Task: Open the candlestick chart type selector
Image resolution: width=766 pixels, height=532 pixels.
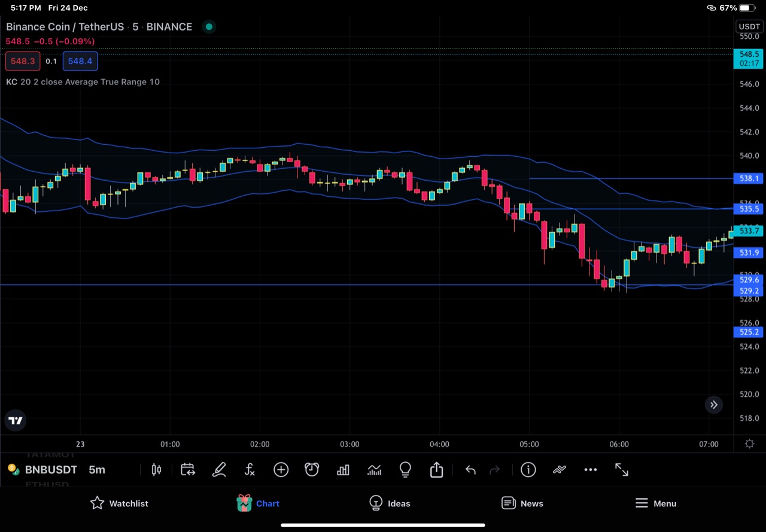Action: [156, 470]
